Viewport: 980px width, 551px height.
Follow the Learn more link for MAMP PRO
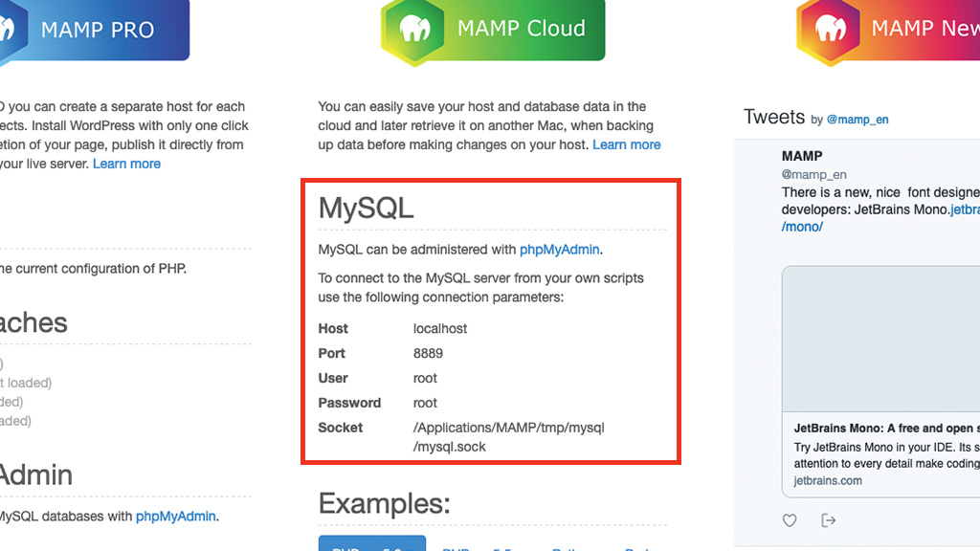127,164
